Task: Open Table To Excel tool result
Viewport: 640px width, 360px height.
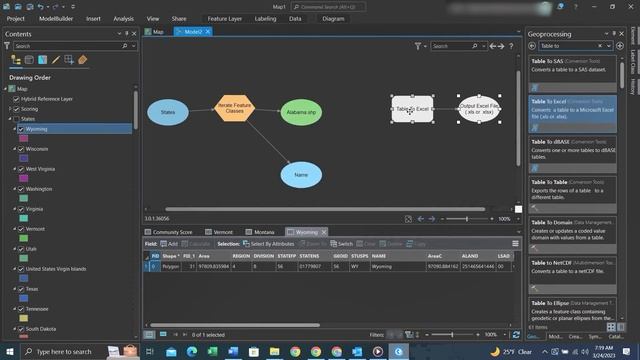Action: pos(572,114)
